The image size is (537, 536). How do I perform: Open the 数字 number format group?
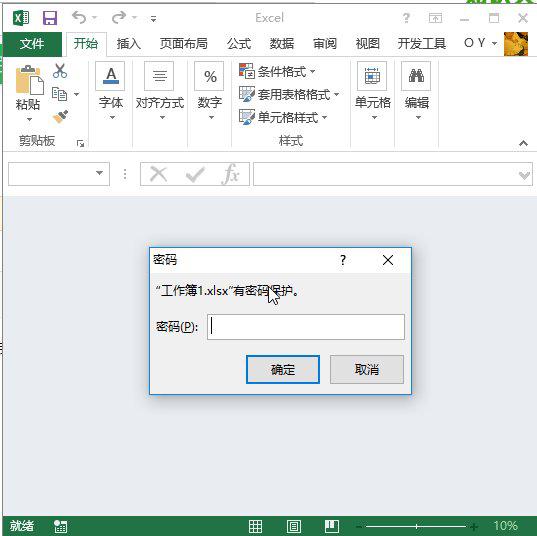[x=210, y=91]
